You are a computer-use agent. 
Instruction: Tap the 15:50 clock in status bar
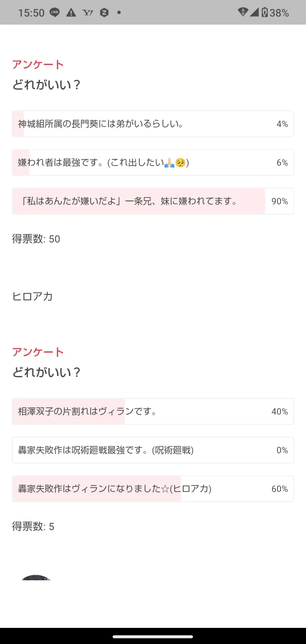tap(31, 13)
